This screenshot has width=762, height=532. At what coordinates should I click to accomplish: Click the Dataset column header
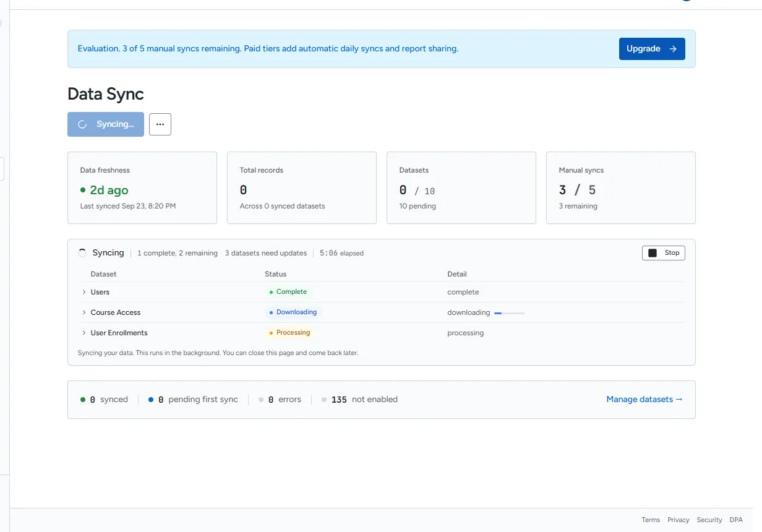coord(104,274)
